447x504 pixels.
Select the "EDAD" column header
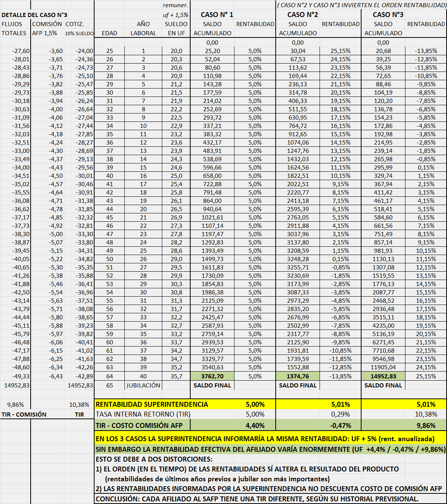[x=110, y=33]
